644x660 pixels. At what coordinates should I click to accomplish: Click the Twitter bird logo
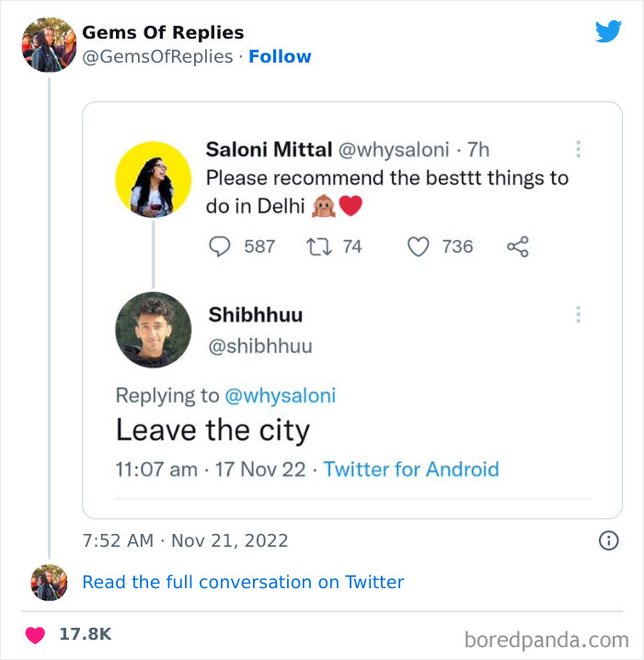pos(608,32)
